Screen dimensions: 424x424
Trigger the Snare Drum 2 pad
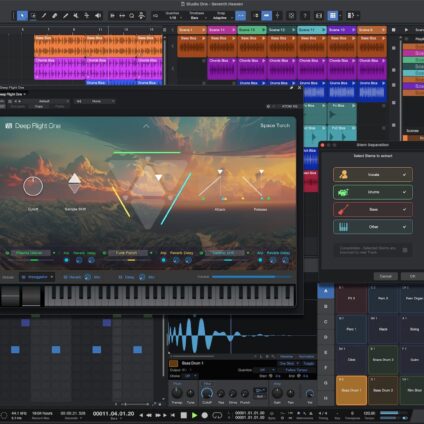[383, 360]
